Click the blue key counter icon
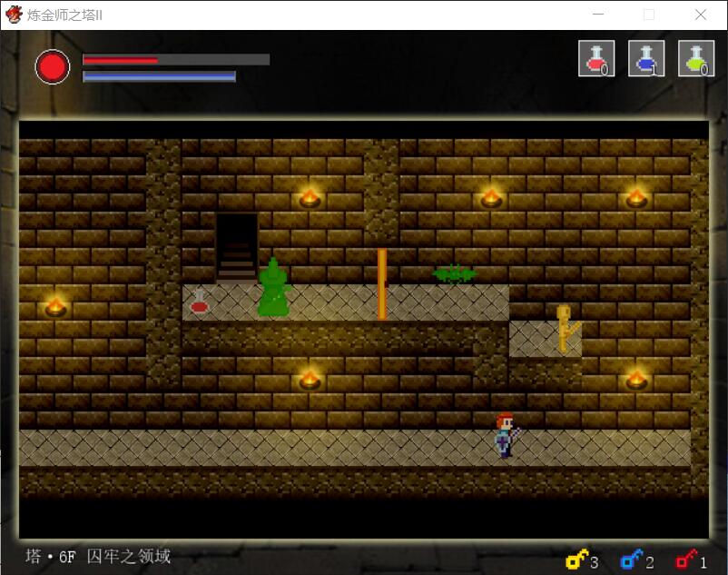The width and height of the screenshot is (728, 575). [632, 560]
